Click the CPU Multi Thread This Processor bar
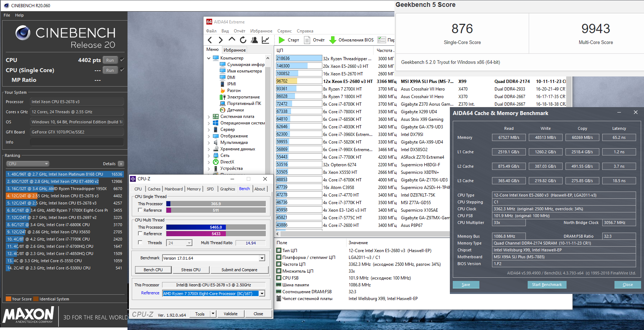Screen dimensions: 644x330 click(216, 227)
